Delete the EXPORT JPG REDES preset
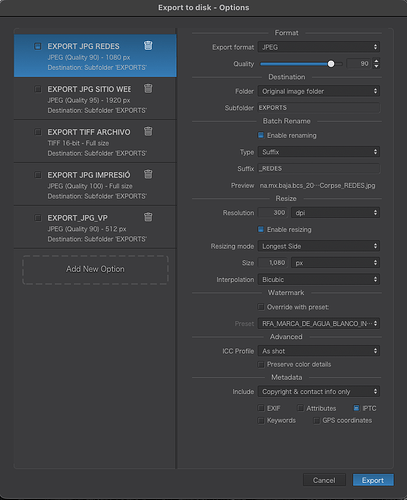 tap(148, 45)
